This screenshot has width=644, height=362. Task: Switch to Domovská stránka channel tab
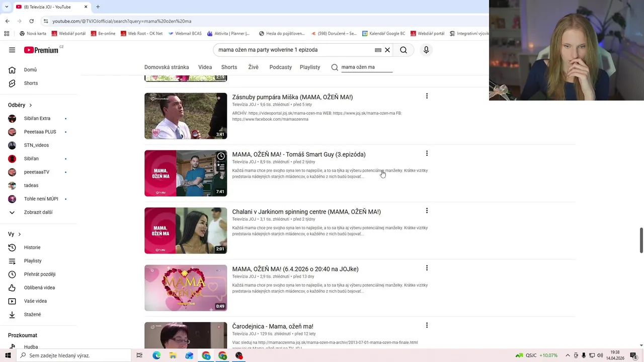[x=167, y=67]
